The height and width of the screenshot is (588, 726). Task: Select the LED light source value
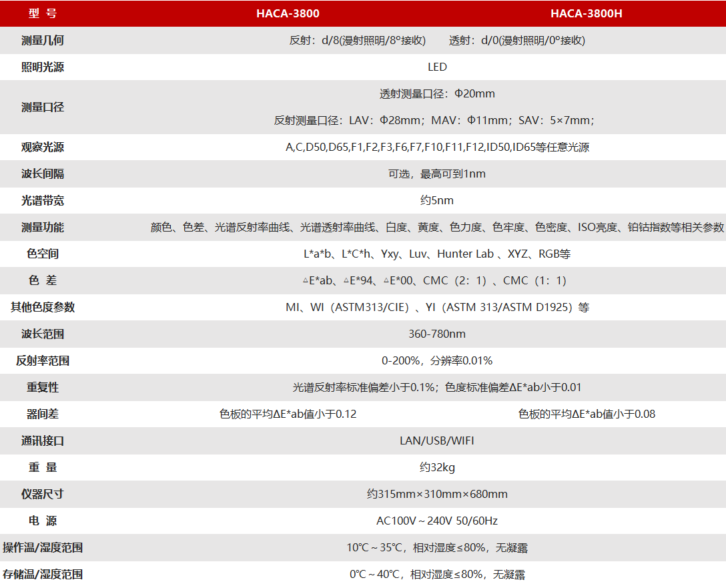(x=437, y=67)
